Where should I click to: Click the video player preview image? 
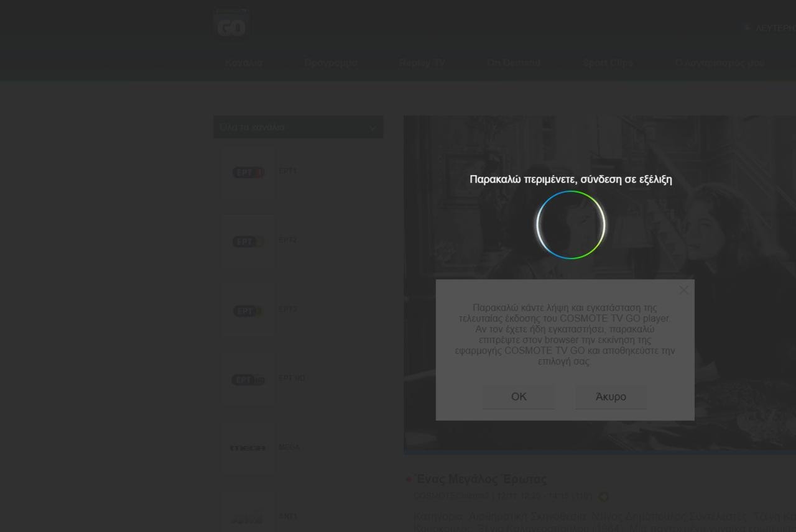click(599, 283)
